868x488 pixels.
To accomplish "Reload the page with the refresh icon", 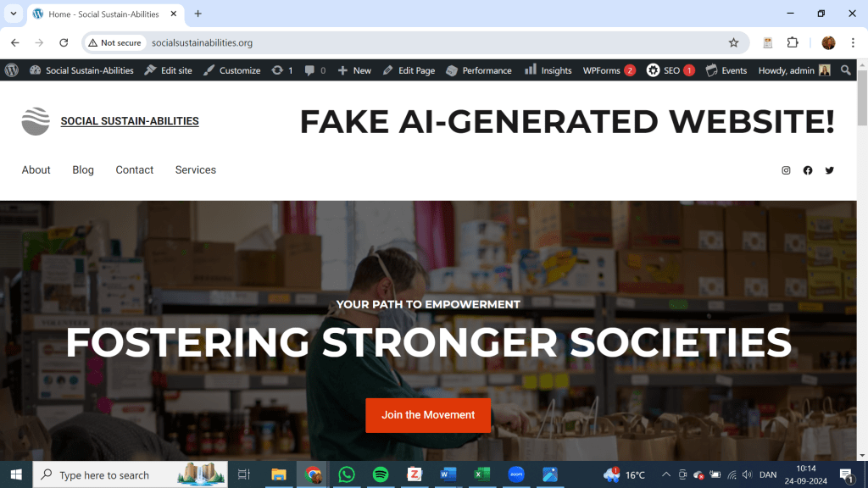I will click(x=64, y=42).
